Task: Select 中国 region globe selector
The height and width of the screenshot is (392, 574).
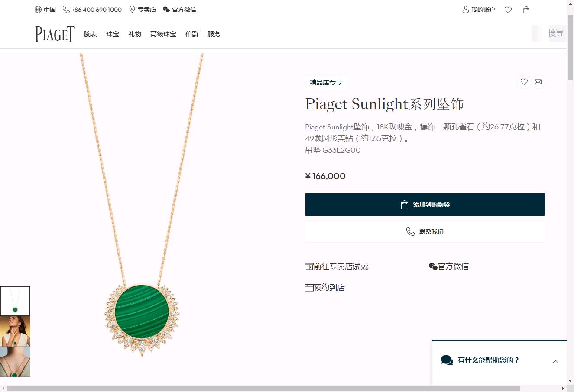Action: pos(45,10)
